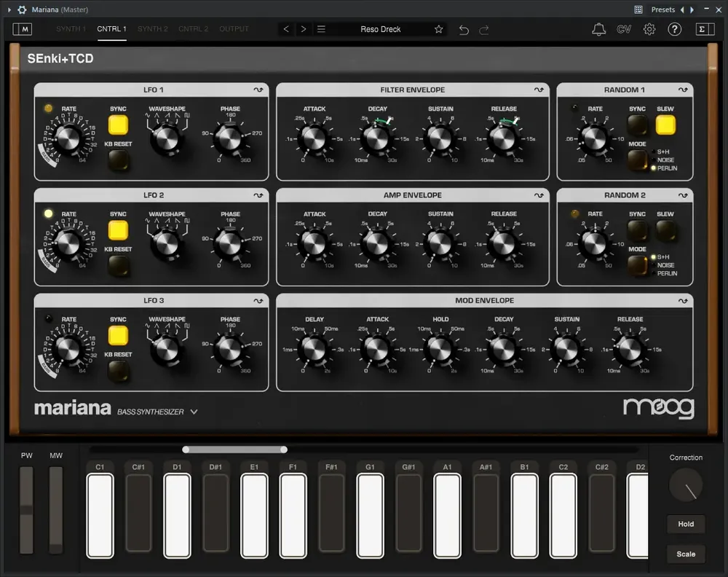728x577 pixels.
Task: Favorite the Reso Dreck preset with star
Action: [x=438, y=29]
